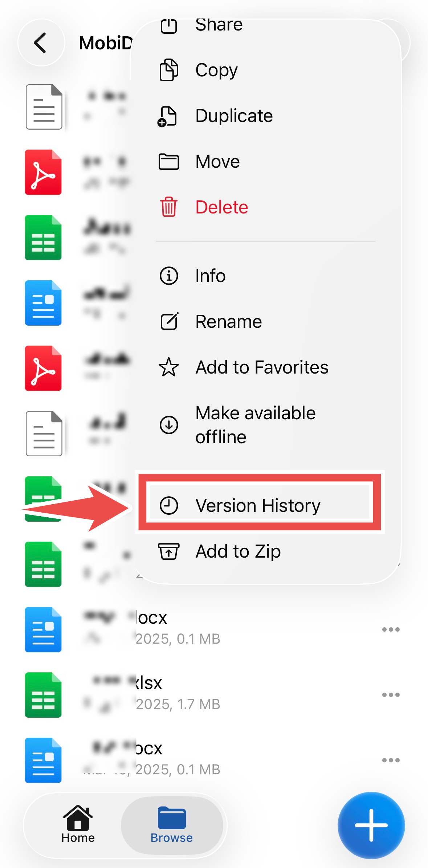The width and height of the screenshot is (428, 868).
Task: Open more options for bottom docx file
Action: pos(391,760)
